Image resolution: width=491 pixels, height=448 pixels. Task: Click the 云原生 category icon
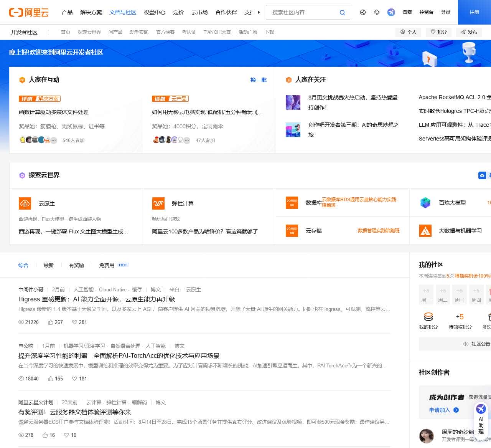point(25,203)
